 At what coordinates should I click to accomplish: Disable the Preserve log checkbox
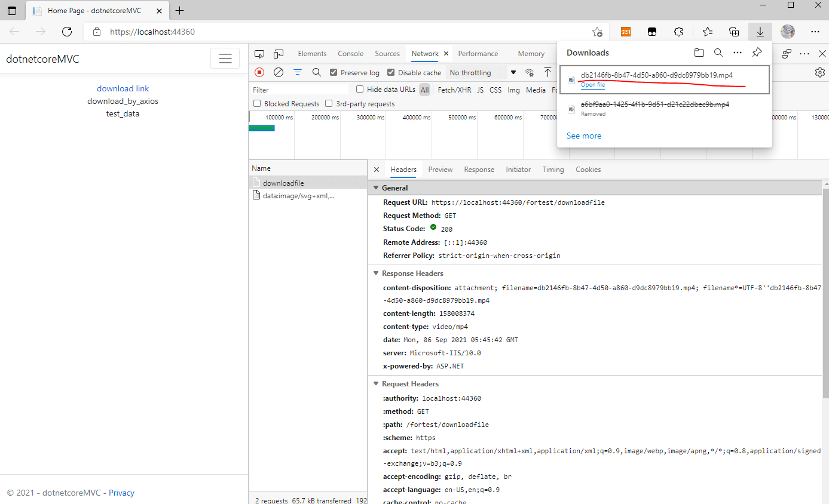click(x=333, y=71)
